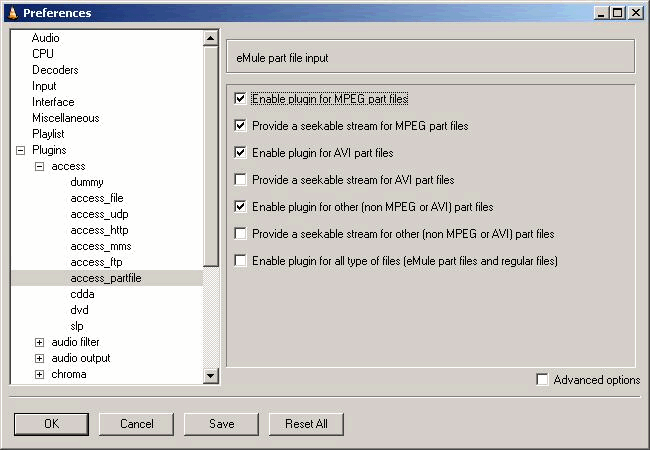The width and height of the screenshot is (650, 450).
Task: Open access_file plugin settings
Action: point(97,198)
